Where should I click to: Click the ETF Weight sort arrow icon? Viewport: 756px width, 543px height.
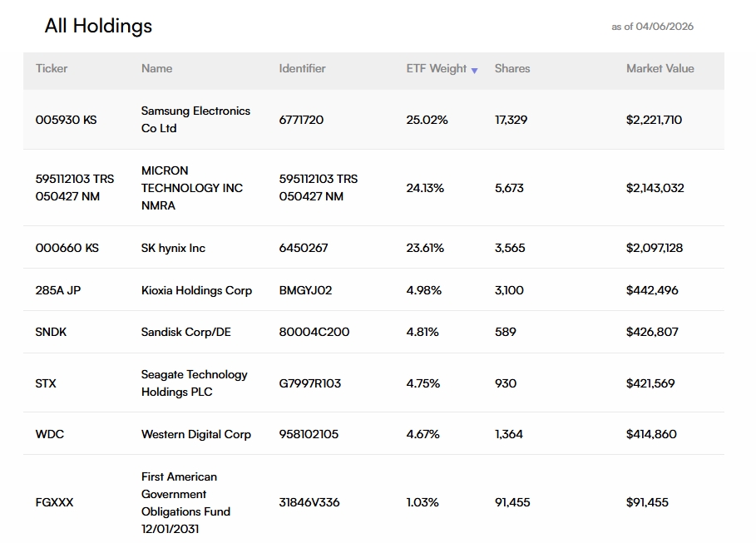pos(474,71)
